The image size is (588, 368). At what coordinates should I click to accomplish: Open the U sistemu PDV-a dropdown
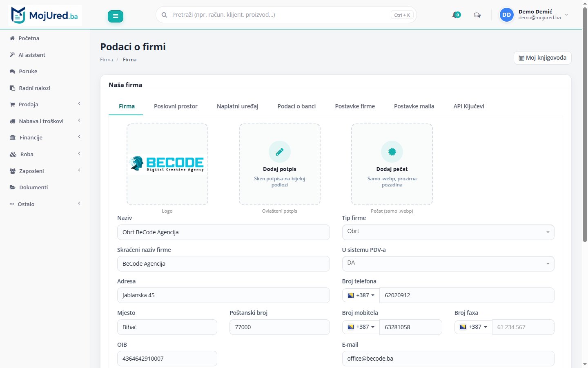[448, 263]
